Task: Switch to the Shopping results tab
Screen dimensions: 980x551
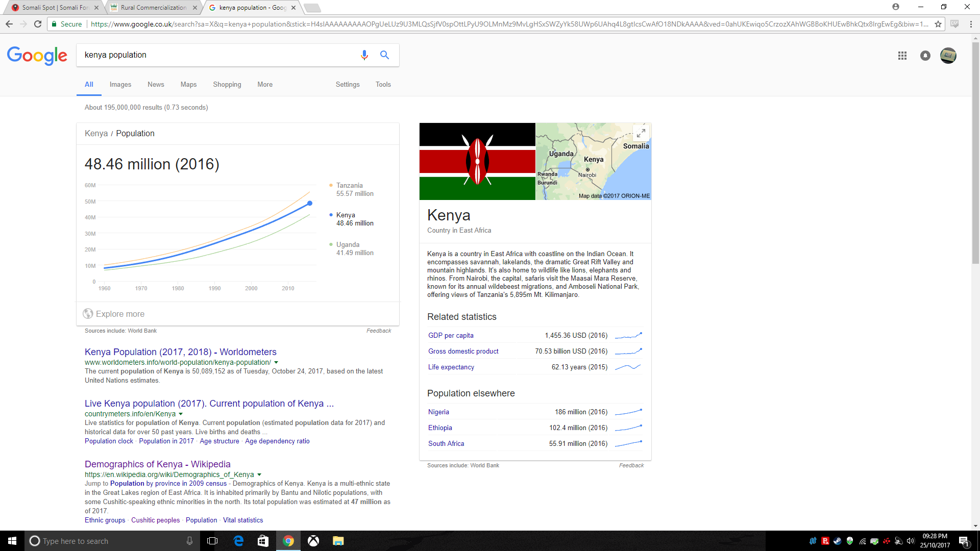Action: [x=227, y=85]
